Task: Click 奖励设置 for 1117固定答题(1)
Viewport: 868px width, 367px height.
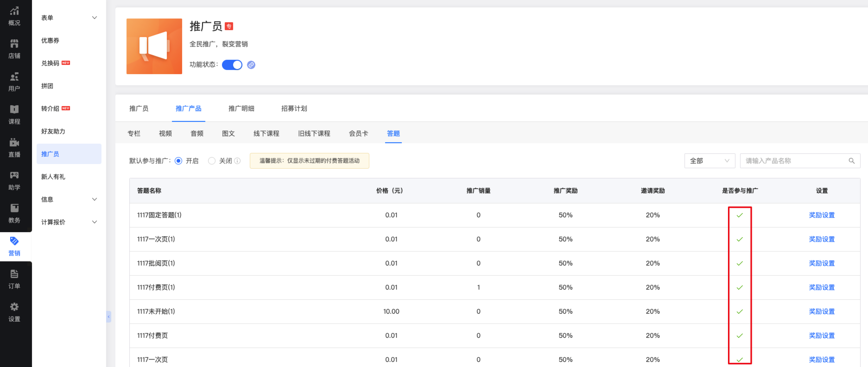Action: click(x=822, y=215)
